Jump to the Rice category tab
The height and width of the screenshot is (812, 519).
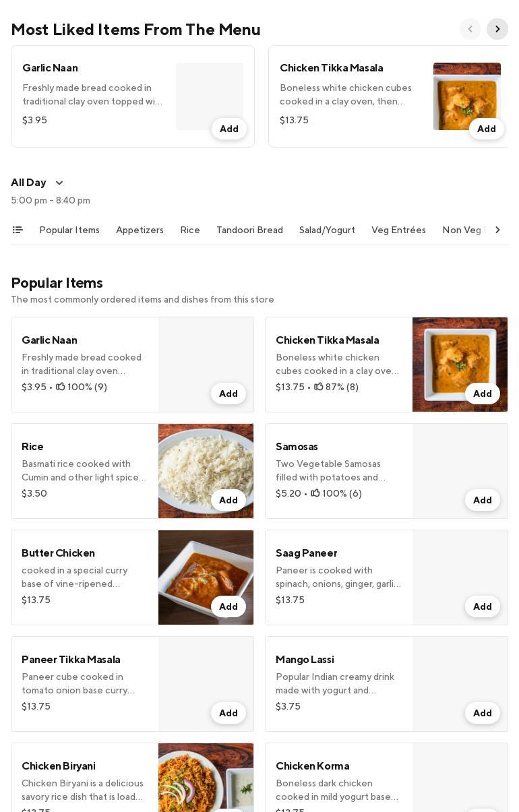click(190, 230)
